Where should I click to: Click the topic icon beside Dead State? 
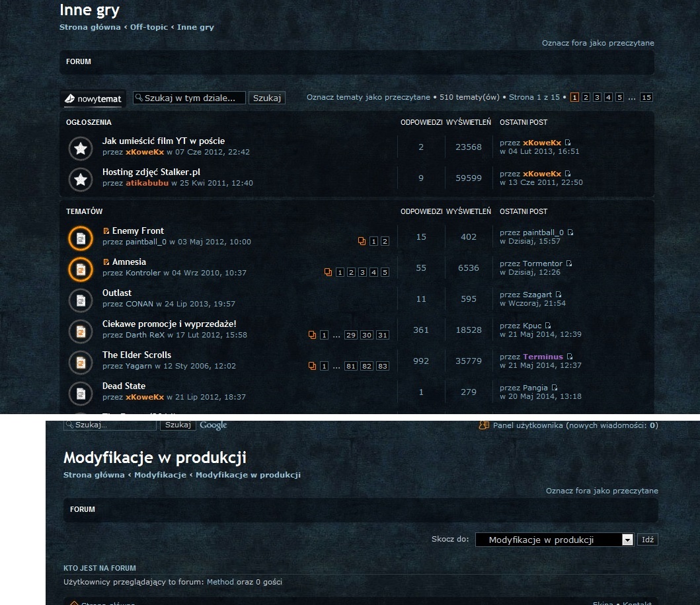point(81,394)
